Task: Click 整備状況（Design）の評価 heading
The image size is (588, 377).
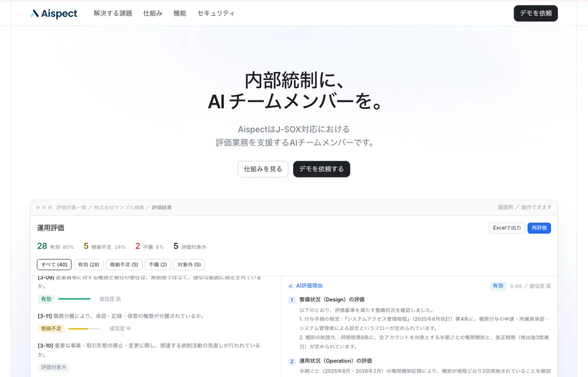Action: point(332,300)
